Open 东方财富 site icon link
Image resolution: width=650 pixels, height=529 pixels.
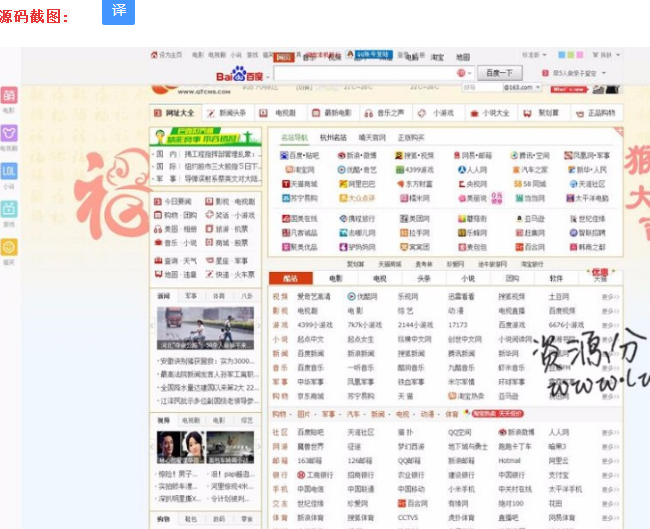[415, 184]
